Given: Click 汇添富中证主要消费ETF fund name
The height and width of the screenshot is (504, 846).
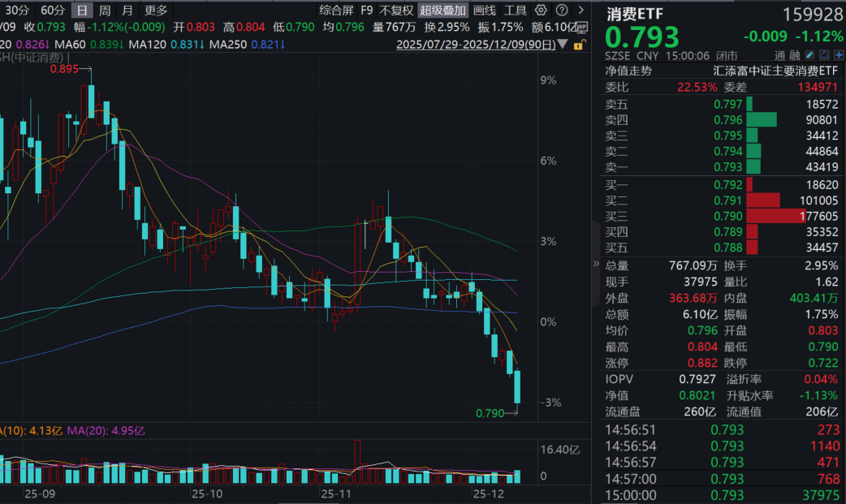Looking at the screenshot, I should pyautogui.click(x=775, y=71).
